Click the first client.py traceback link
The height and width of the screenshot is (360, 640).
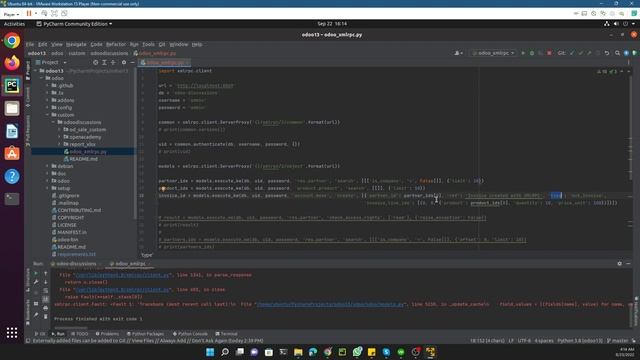122,275
